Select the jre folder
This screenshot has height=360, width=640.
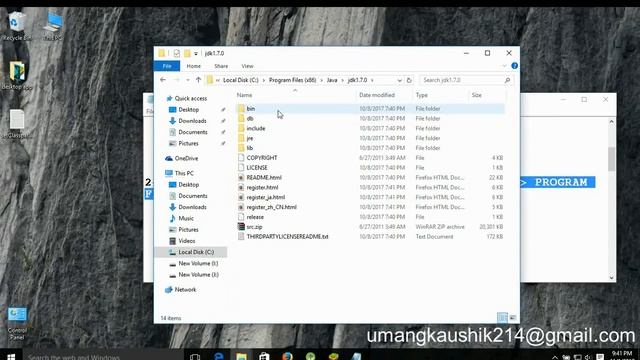250,138
